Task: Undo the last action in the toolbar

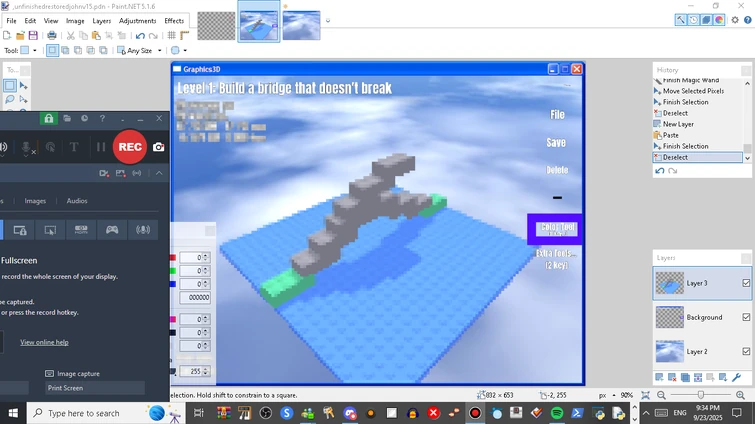Action: [140, 36]
